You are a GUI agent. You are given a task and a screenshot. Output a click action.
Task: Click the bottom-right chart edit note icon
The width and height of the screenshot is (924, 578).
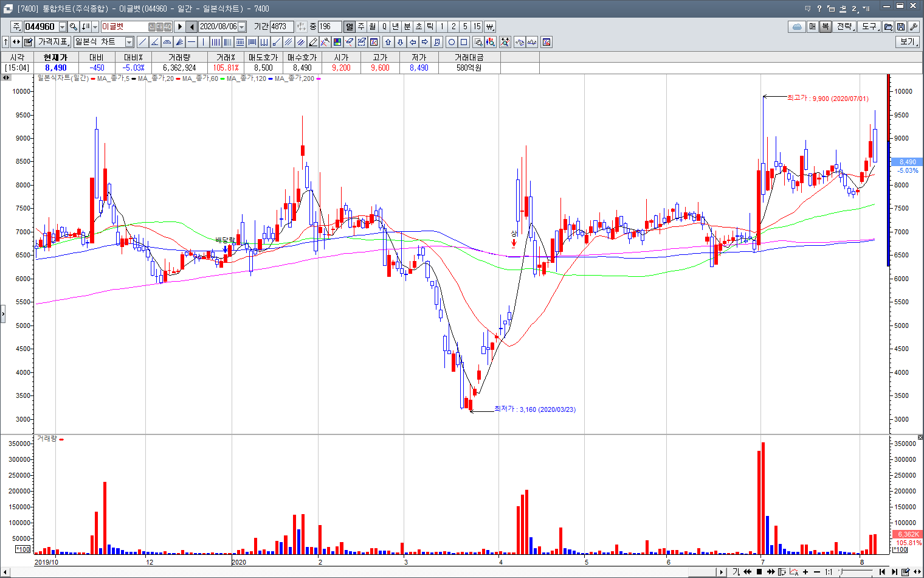coord(905,572)
